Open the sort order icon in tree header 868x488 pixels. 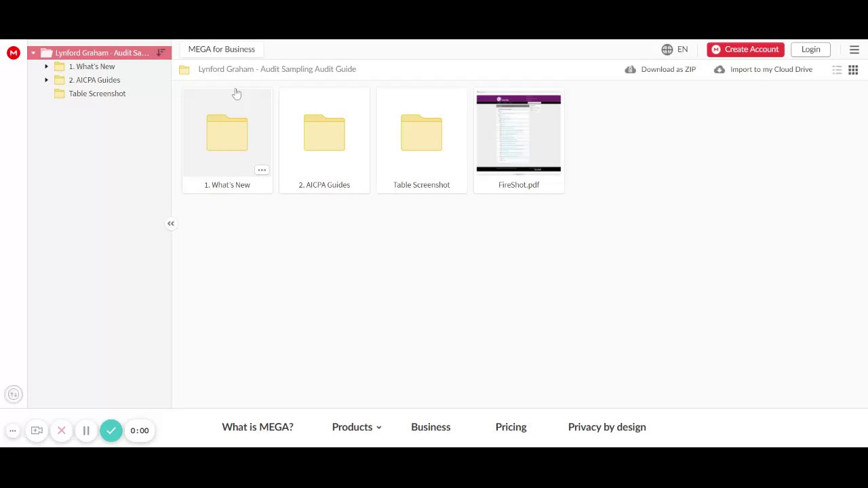pos(161,53)
